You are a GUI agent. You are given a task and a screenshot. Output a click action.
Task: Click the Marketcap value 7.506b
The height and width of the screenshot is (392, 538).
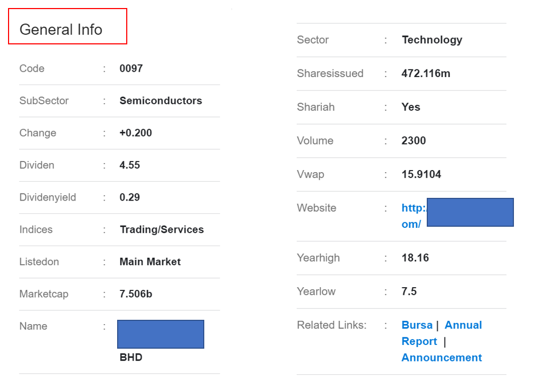(x=136, y=294)
